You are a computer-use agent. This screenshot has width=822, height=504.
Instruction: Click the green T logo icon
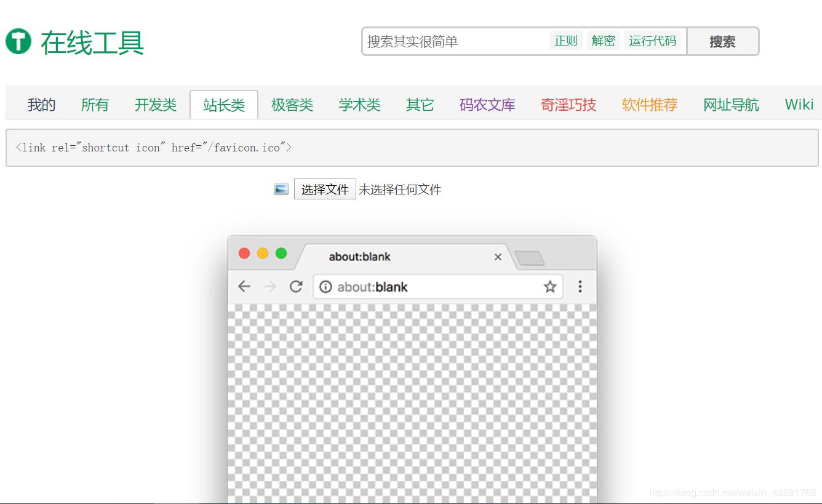[x=17, y=42]
